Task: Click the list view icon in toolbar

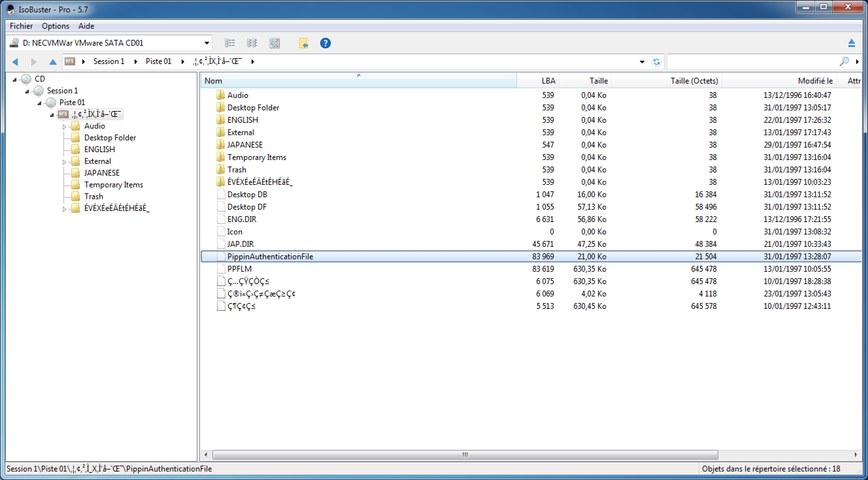Action: 230,43
